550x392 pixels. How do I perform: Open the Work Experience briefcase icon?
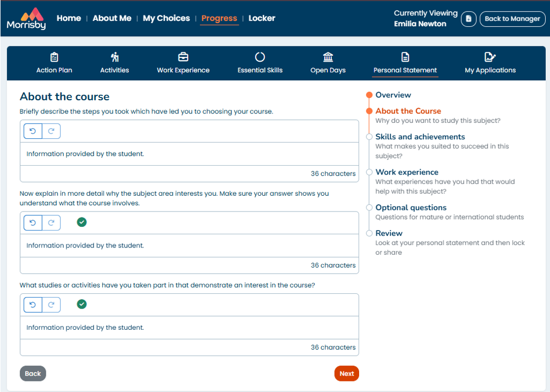[x=183, y=57]
